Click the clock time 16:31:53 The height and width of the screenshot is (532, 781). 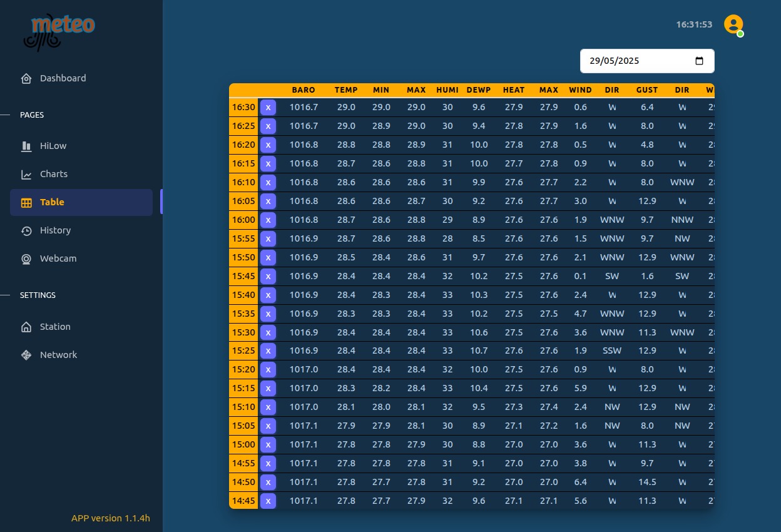(x=694, y=24)
